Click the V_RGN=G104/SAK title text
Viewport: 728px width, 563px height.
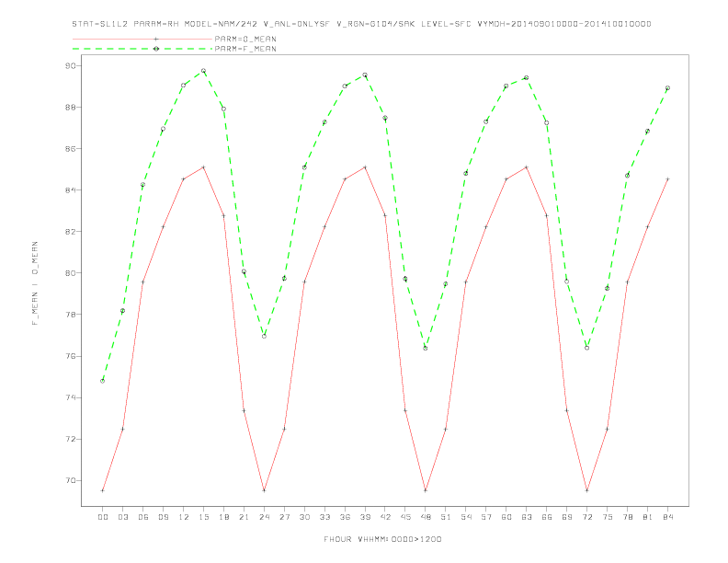375,24
